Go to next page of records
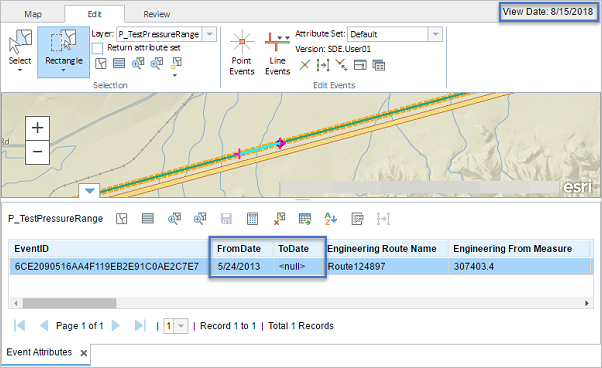The image size is (602, 368). pyautogui.click(x=116, y=326)
